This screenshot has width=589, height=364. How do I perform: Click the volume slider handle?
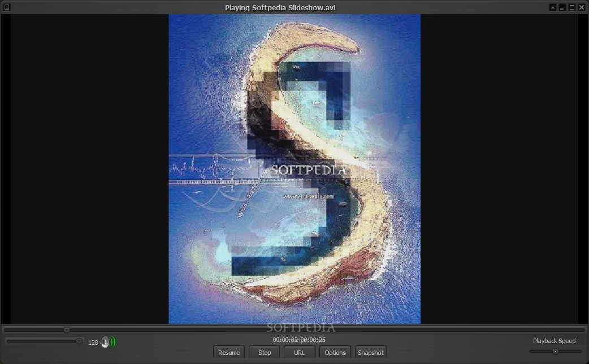coord(79,341)
